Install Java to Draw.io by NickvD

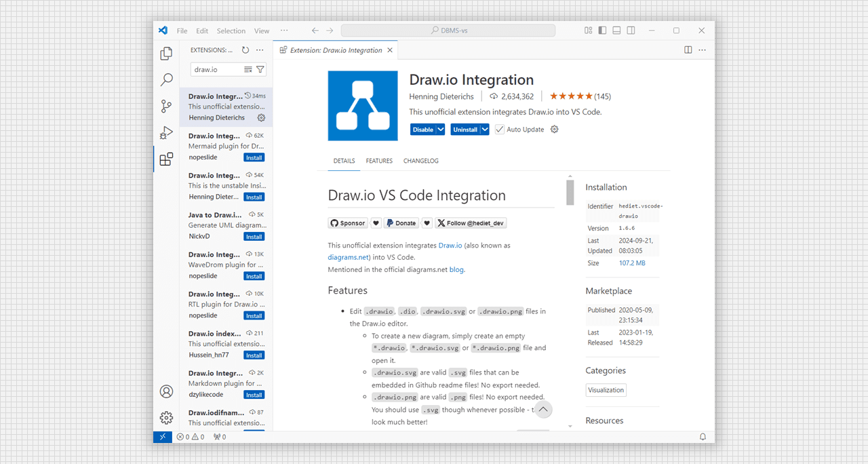254,237
